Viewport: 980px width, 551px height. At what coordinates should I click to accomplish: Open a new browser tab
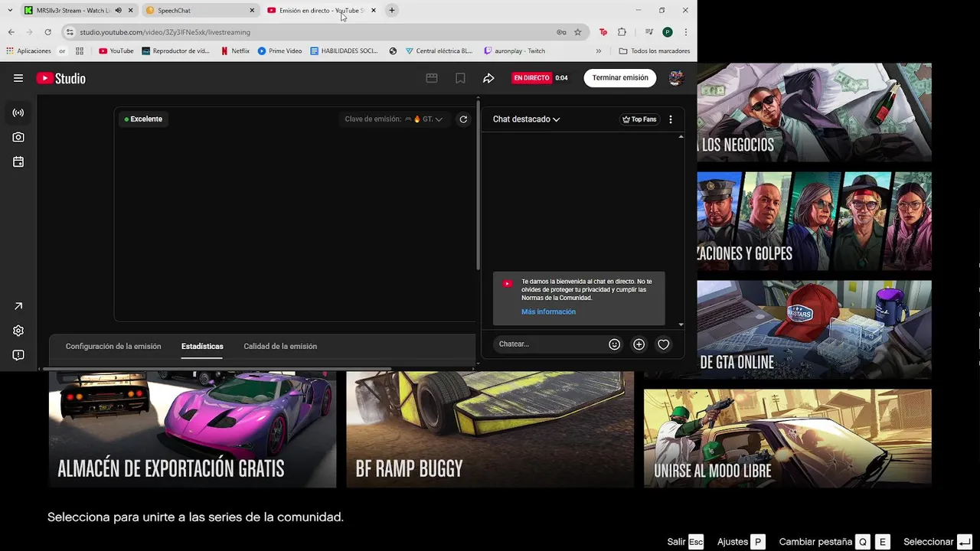(x=392, y=11)
